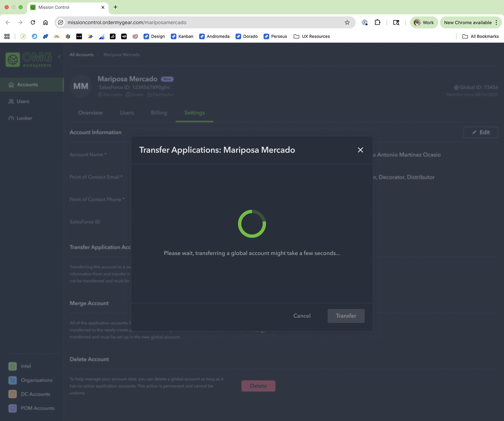Collapse the sidebar with the chevron
Viewport: 504px width, 421px height.
pos(59,56)
